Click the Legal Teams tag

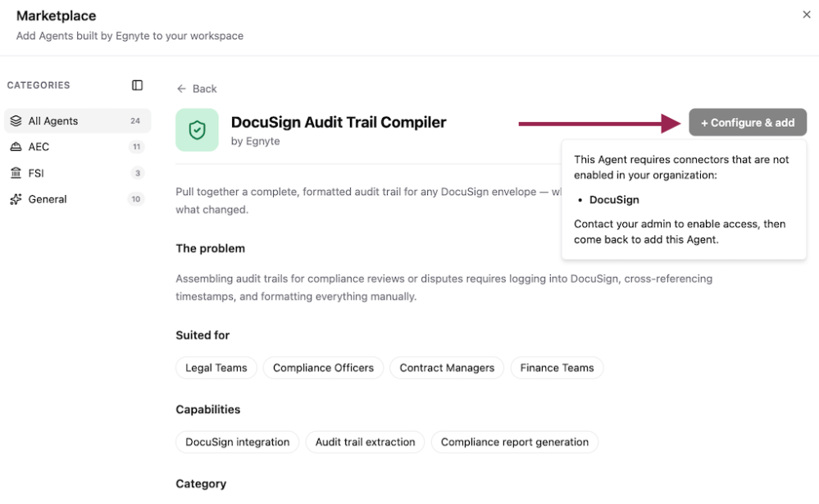point(216,368)
